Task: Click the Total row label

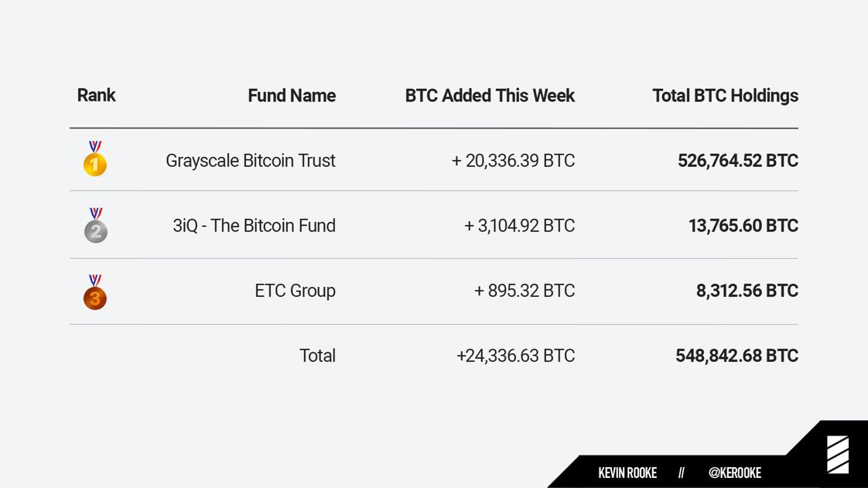Action: point(317,356)
